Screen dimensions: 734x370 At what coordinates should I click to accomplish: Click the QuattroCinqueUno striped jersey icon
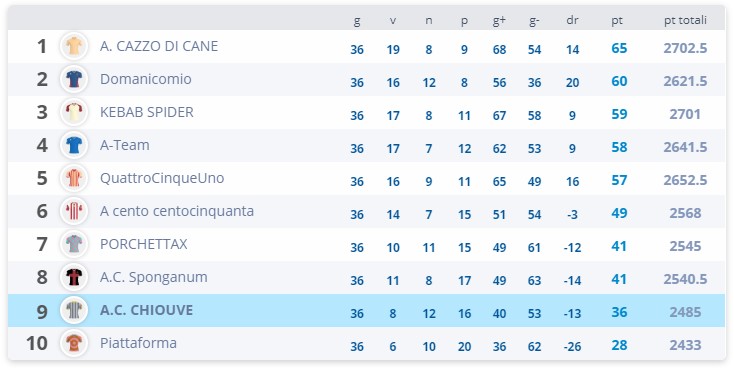[x=74, y=178]
